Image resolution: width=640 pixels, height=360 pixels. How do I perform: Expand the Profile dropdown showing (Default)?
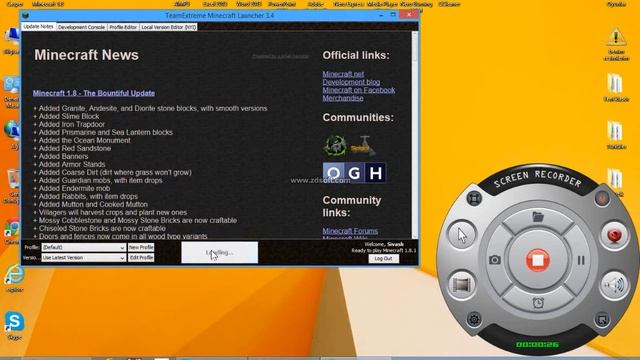point(84,247)
